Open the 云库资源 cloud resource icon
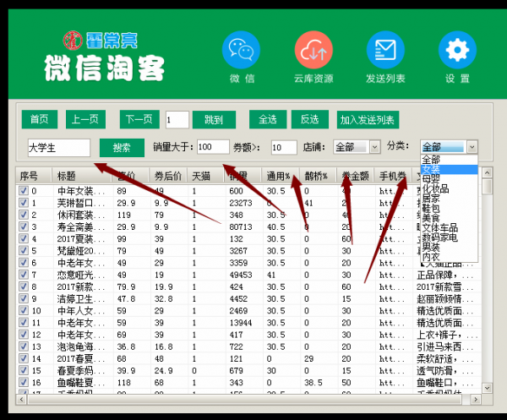 tap(313, 50)
